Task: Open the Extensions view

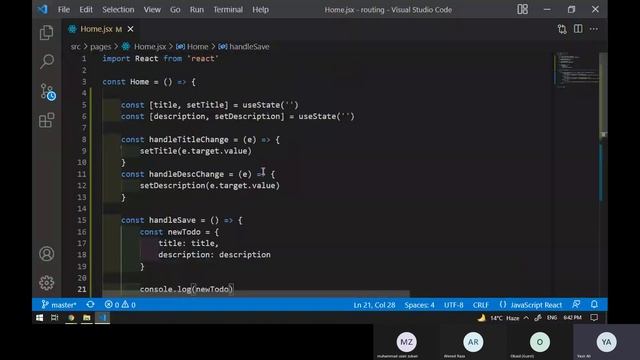Action: click(47, 120)
